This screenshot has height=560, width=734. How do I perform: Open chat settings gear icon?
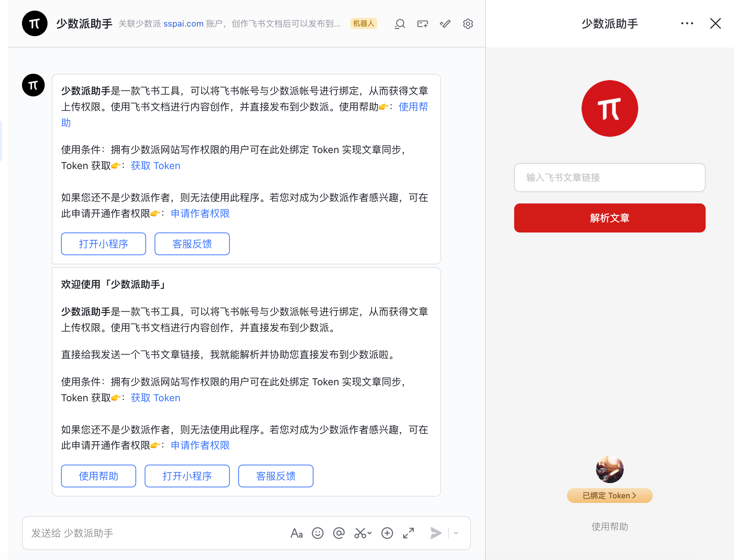468,24
